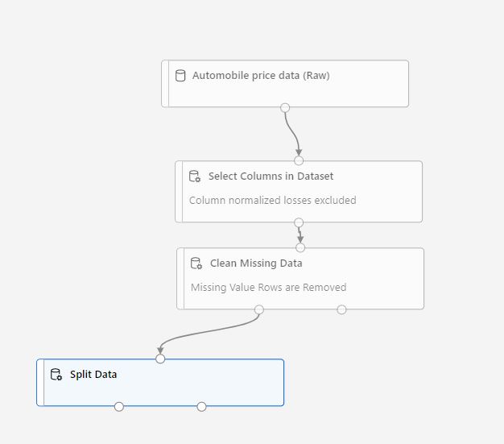The image size is (504, 444).
Task: Select the Split Data node title
Action: (93, 375)
